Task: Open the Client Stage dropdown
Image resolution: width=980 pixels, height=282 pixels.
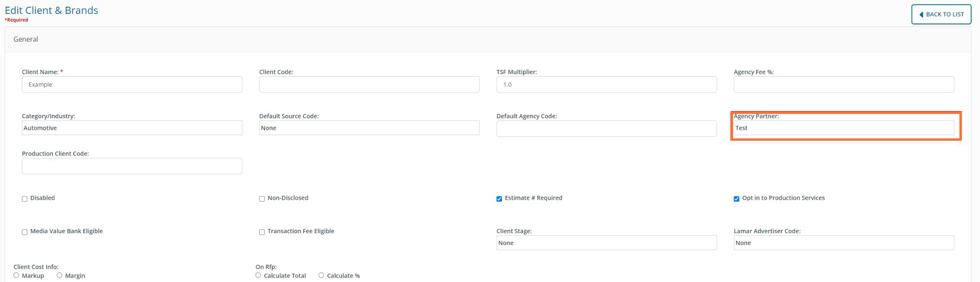Action: (x=606, y=243)
